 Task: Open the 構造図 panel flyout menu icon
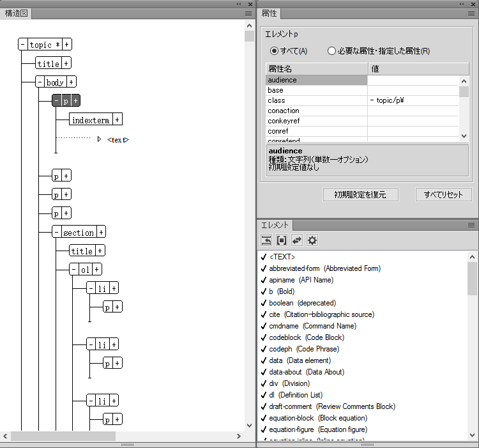point(248,13)
